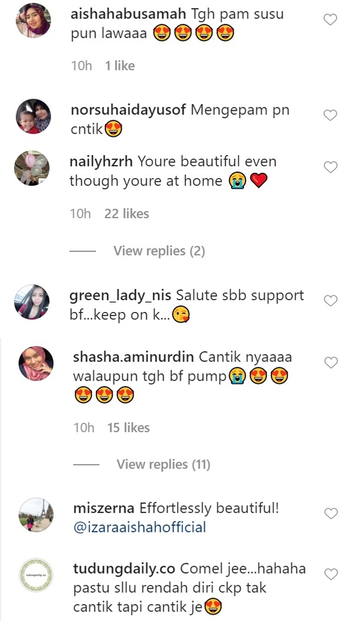The width and height of the screenshot is (364, 621).
Task: View the nailyhzrh profile photo
Action: click(32, 168)
